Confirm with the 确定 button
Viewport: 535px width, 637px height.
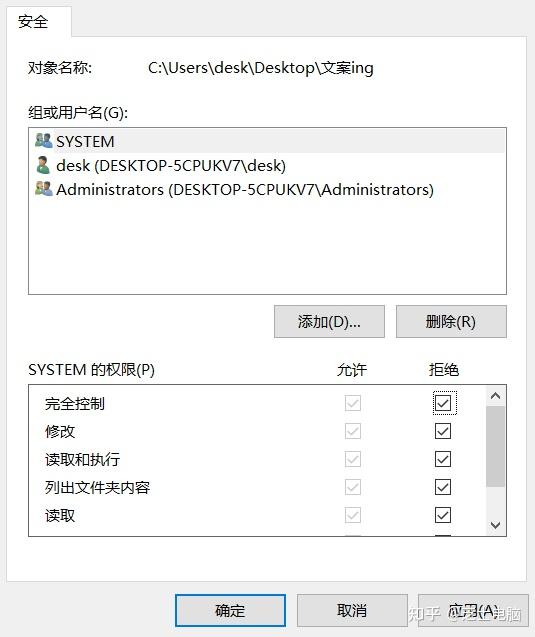tap(230, 611)
